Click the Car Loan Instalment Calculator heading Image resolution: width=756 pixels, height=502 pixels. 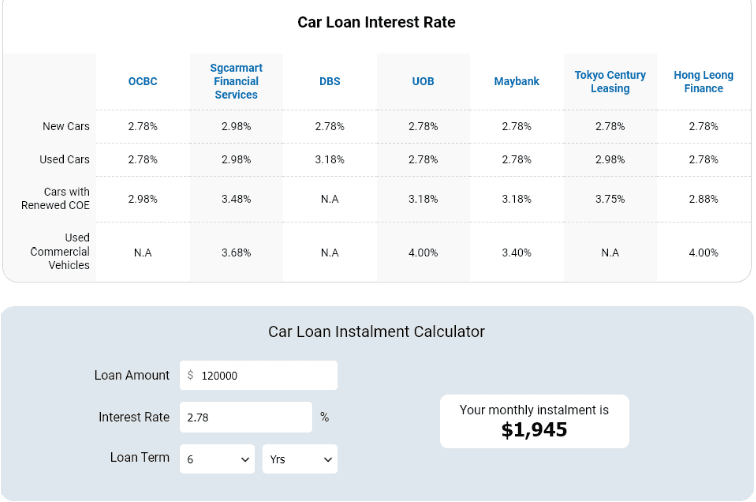377,332
